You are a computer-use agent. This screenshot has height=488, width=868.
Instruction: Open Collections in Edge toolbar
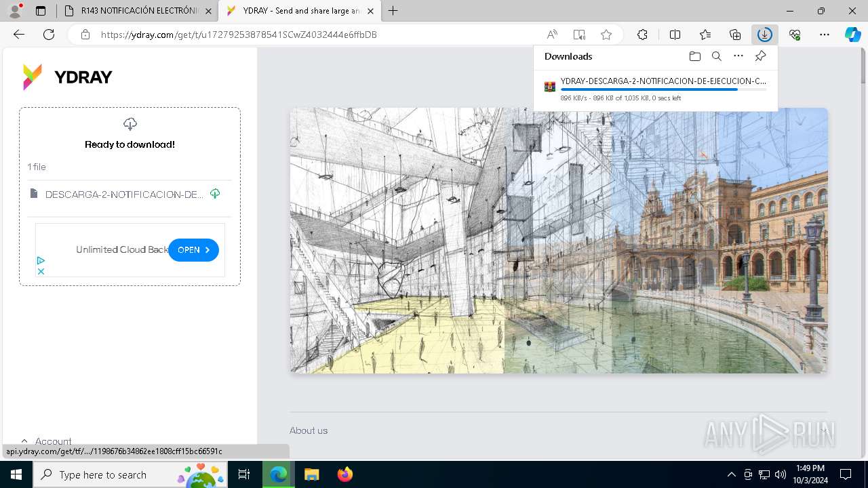pyautogui.click(x=735, y=35)
